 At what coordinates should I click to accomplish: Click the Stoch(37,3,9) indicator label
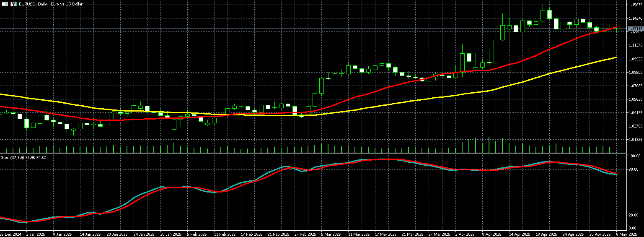23,157
